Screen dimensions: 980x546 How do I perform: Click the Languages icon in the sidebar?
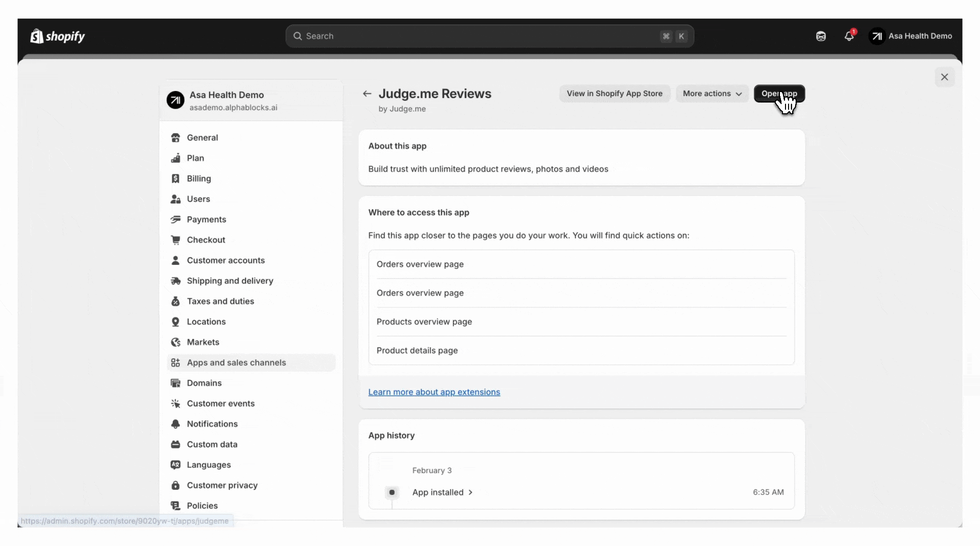tap(175, 465)
